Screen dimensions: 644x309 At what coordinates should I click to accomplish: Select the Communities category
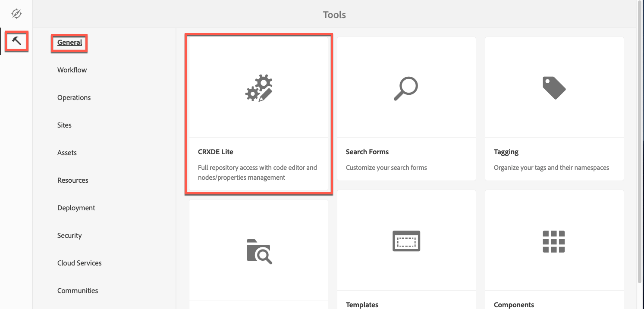pos(78,290)
